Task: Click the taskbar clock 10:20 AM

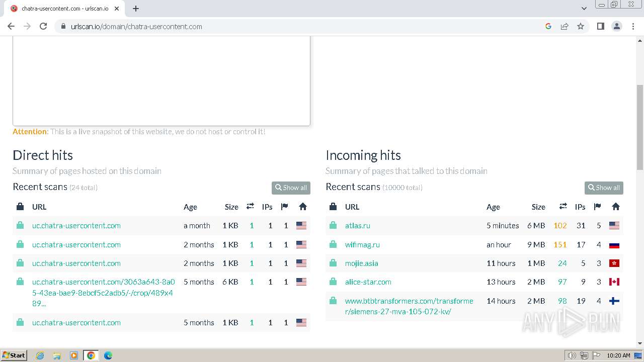Action: [618, 355]
